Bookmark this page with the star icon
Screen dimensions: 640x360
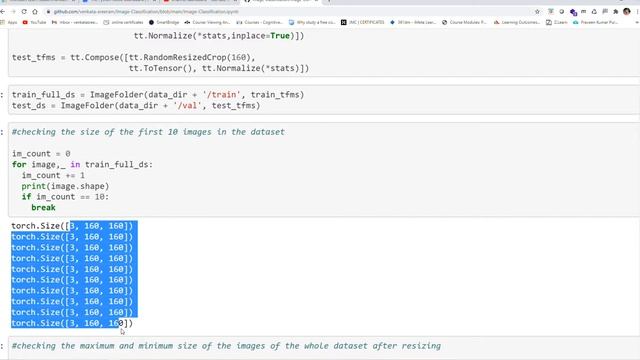(537, 11)
